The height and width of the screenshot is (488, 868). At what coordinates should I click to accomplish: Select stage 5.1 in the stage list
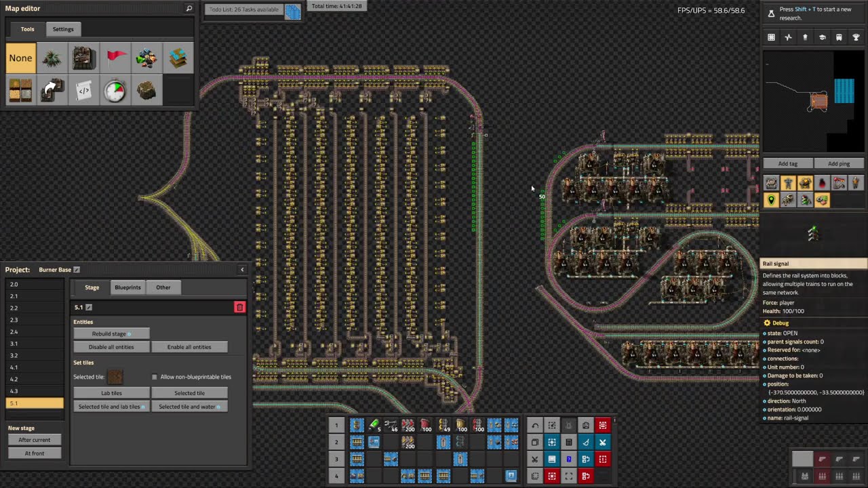point(35,403)
